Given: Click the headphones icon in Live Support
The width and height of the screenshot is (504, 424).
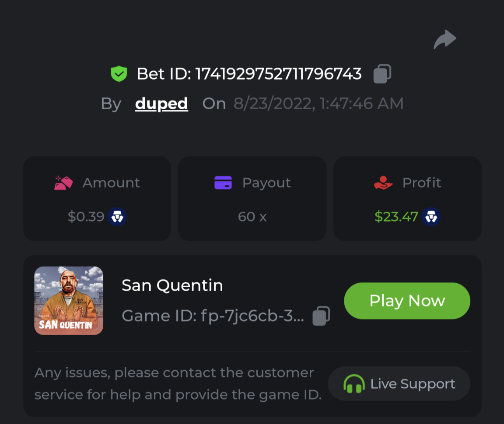Looking at the screenshot, I should [x=354, y=384].
